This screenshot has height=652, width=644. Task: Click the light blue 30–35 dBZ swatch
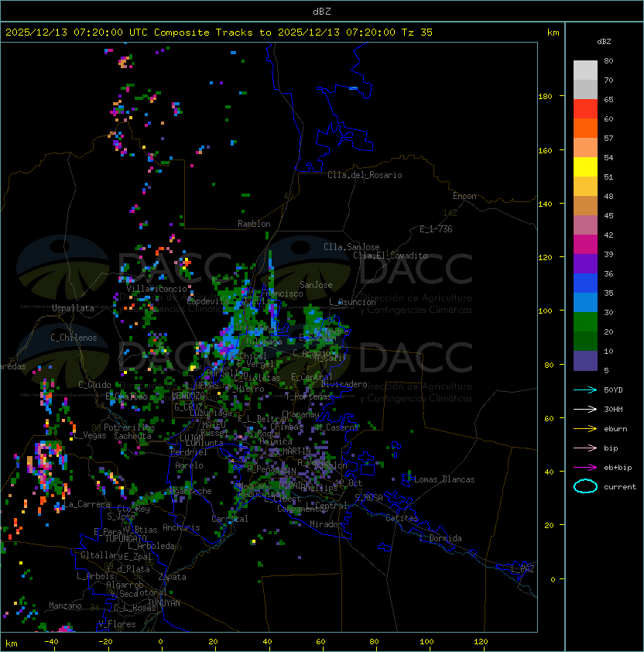585,303
